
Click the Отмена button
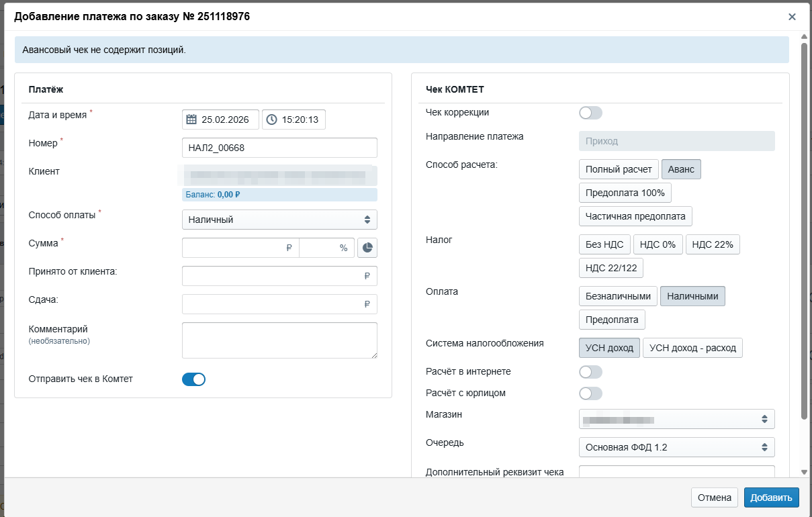pyautogui.click(x=715, y=498)
